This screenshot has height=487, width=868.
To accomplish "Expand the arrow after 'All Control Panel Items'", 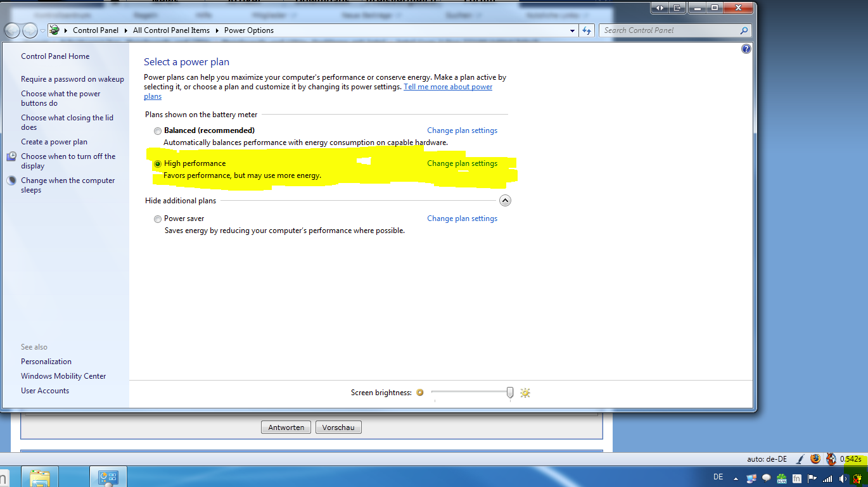I will tap(217, 30).
